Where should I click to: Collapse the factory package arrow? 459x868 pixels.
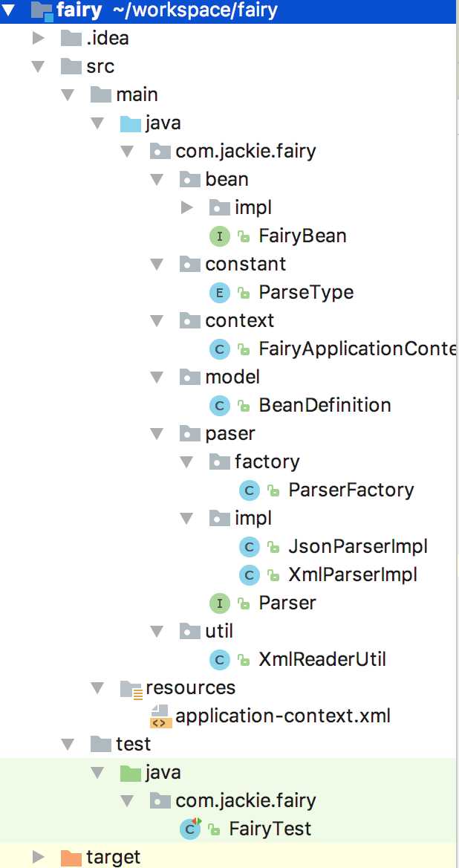point(187,462)
